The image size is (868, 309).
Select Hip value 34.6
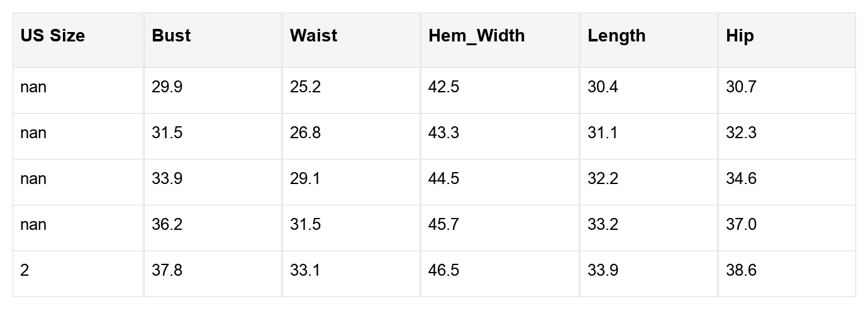(x=741, y=178)
